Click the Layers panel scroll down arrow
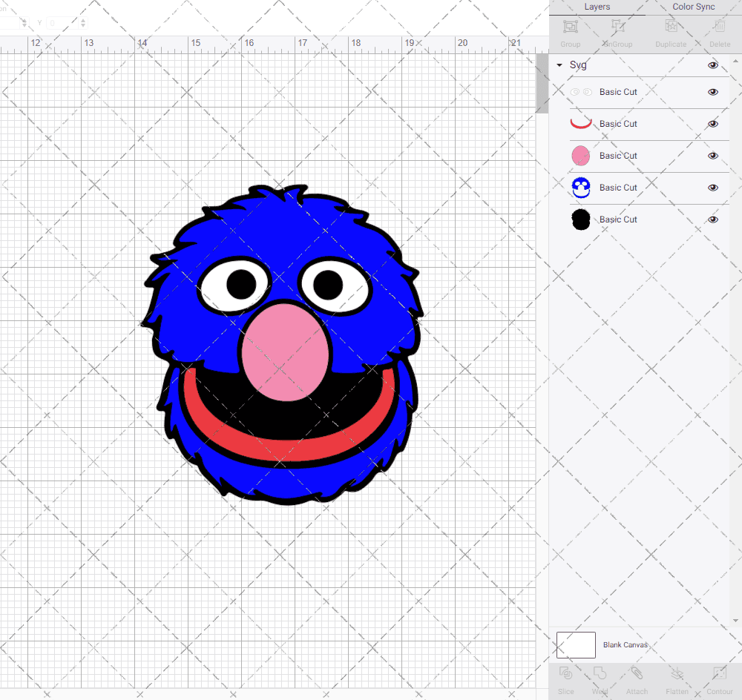The width and height of the screenshot is (742, 700). [x=735, y=621]
